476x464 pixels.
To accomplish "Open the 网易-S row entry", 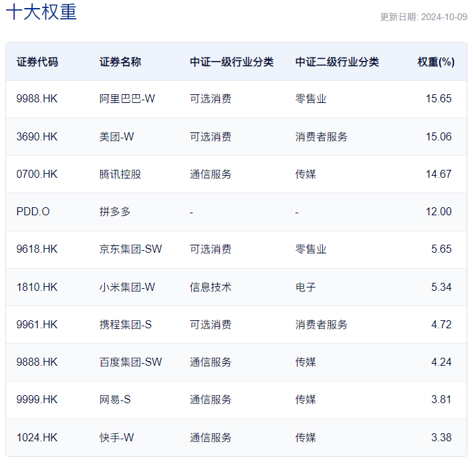I will (x=115, y=400).
